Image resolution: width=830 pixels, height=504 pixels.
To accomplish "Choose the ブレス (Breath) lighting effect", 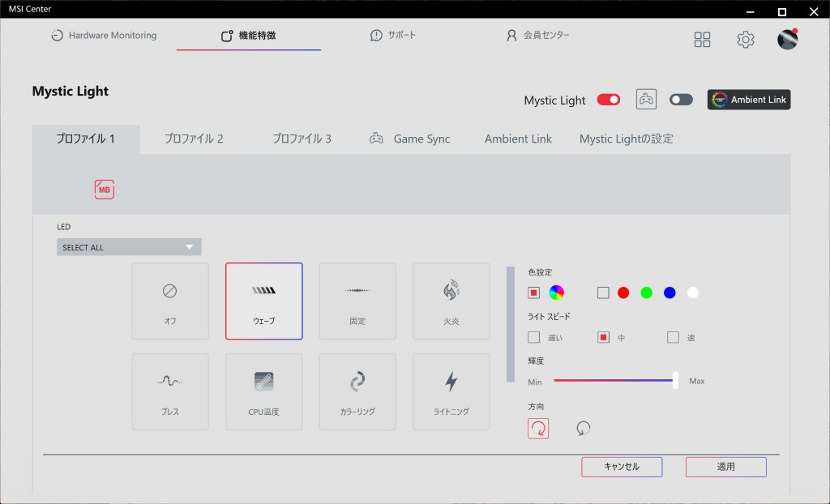I will [169, 391].
